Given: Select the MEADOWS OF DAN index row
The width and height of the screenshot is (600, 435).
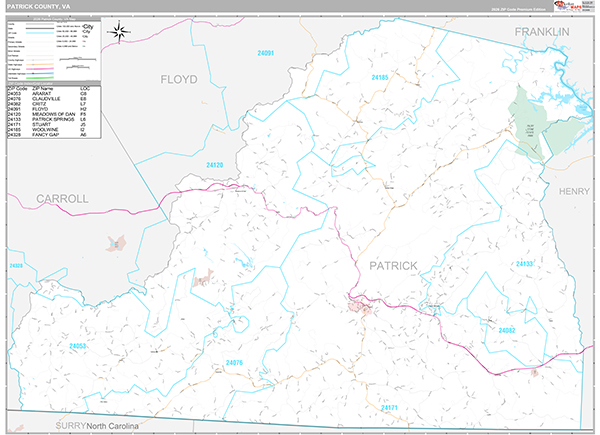Looking at the screenshot, I should coord(54,114).
